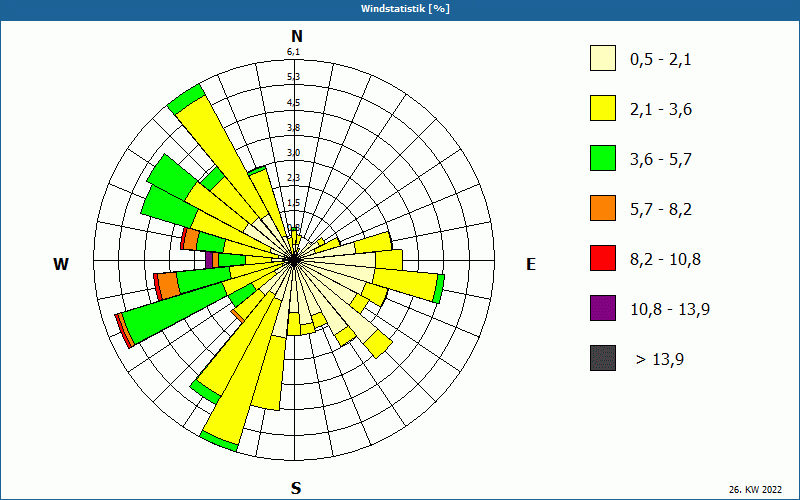800x500 pixels.
Task: Click the '26. KW 2022' date text
Action: pyautogui.click(x=755, y=489)
